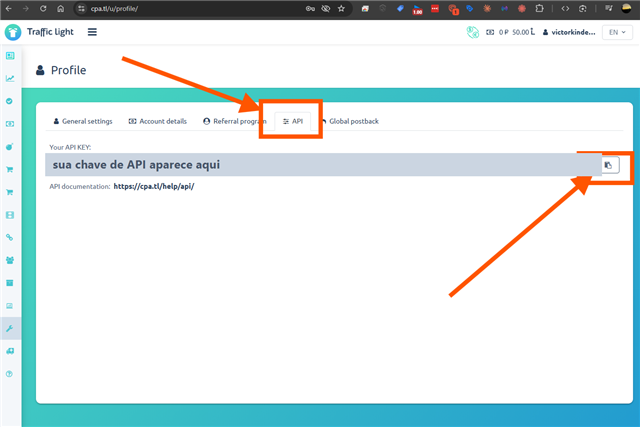Open the code brackets devtools icon
Viewport: 640px width, 427px height.
tap(565, 9)
